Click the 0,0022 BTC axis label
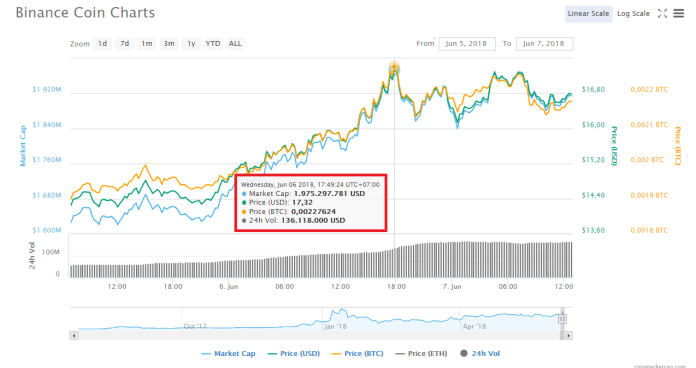The height and width of the screenshot is (368, 696). (x=649, y=89)
